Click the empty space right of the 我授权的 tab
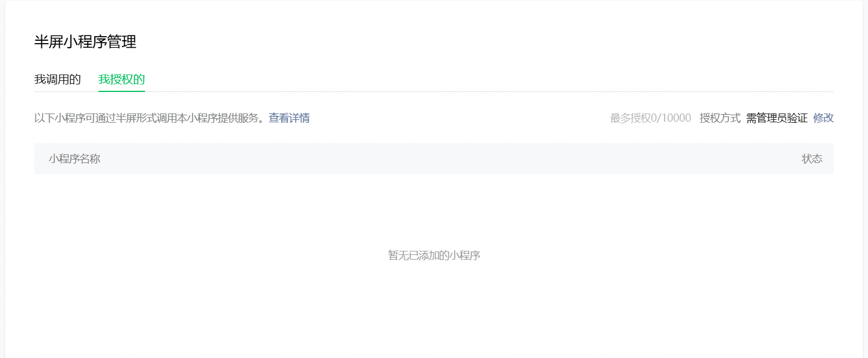Viewport: 868px width, 358px height. [489, 80]
